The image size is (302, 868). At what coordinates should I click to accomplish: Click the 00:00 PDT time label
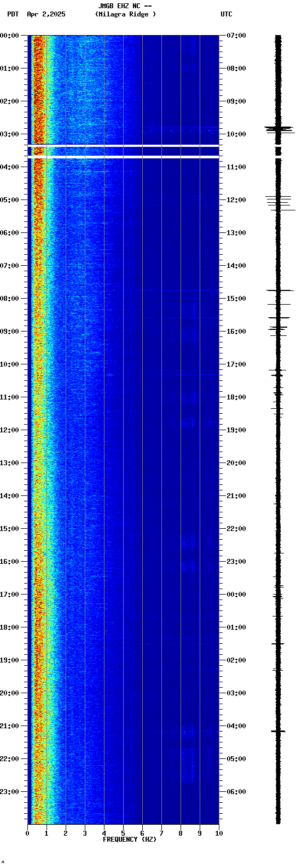[x=10, y=36]
